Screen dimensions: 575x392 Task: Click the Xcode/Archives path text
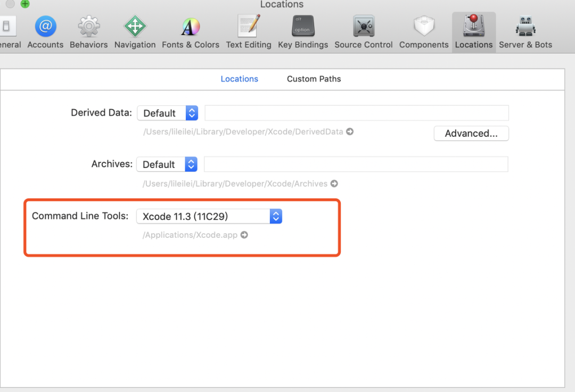tap(235, 184)
